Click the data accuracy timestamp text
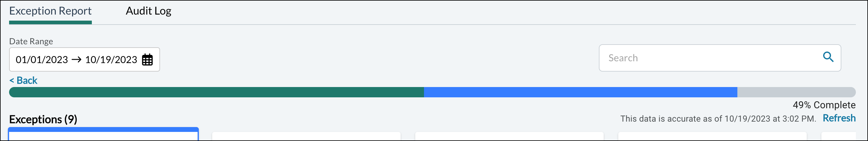This screenshot has height=141, width=868. [x=718, y=119]
